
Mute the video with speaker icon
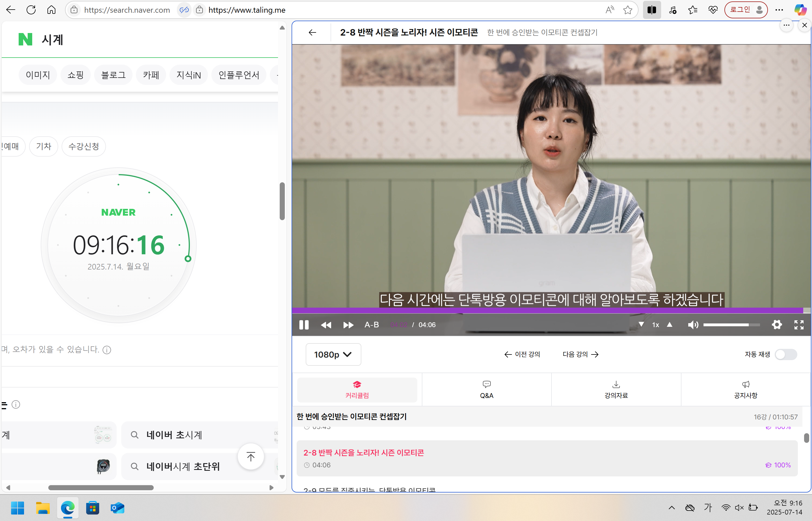(692, 325)
